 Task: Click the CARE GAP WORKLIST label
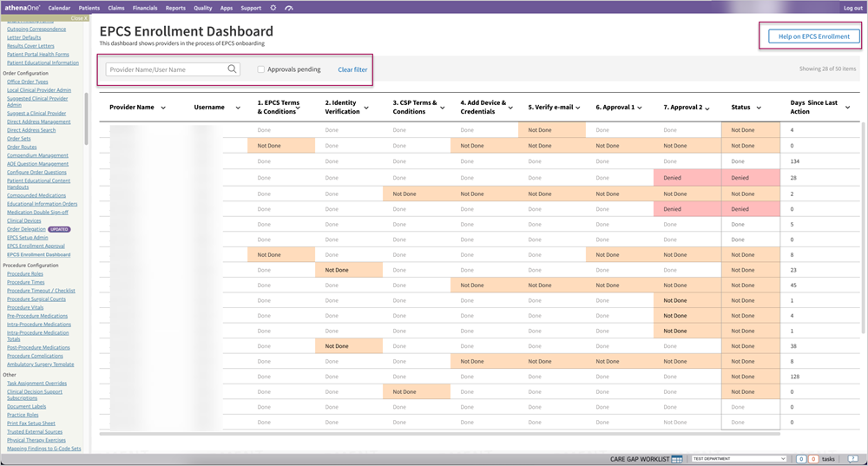(640, 459)
